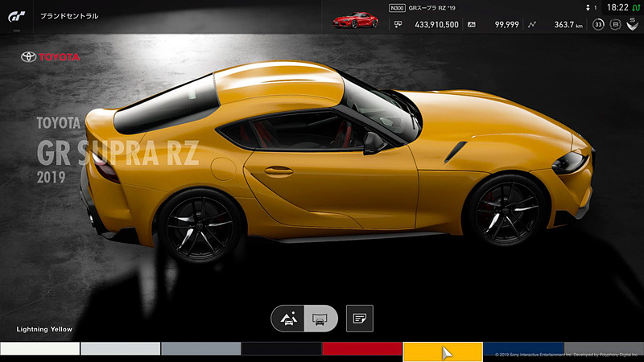The height and width of the screenshot is (362, 644).
Task: Click the player count icon by 1
Action: (588, 8)
